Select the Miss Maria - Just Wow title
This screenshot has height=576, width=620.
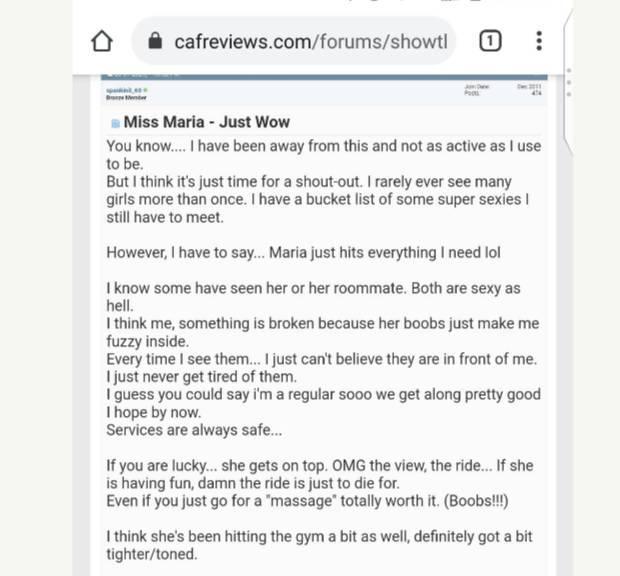[207, 122]
